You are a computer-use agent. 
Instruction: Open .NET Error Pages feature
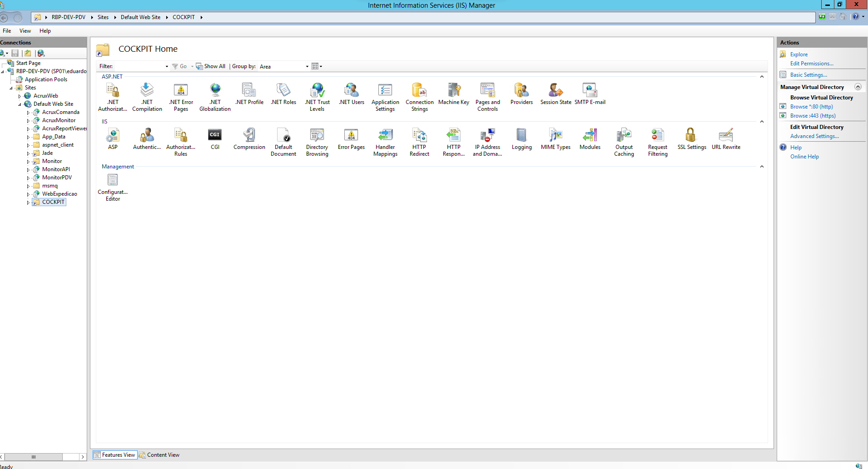[x=181, y=97]
